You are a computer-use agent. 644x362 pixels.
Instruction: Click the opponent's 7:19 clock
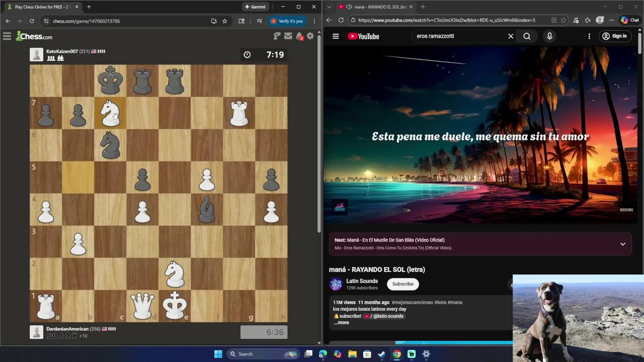(264, 55)
